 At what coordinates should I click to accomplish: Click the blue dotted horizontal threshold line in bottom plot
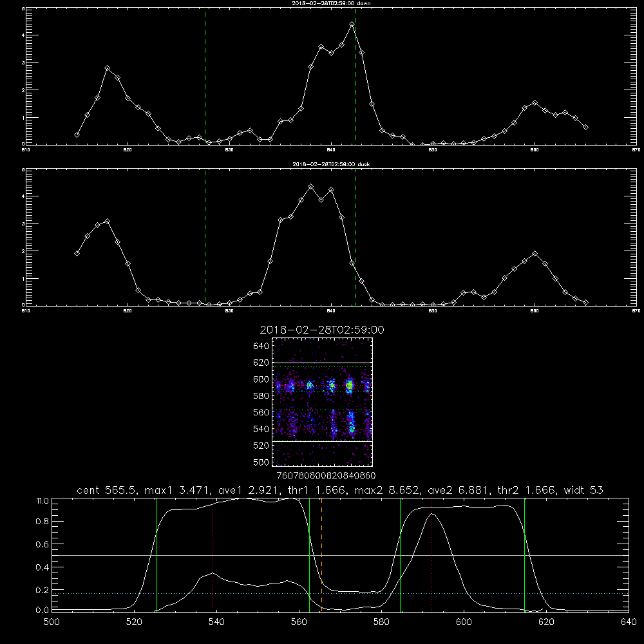[340, 594]
